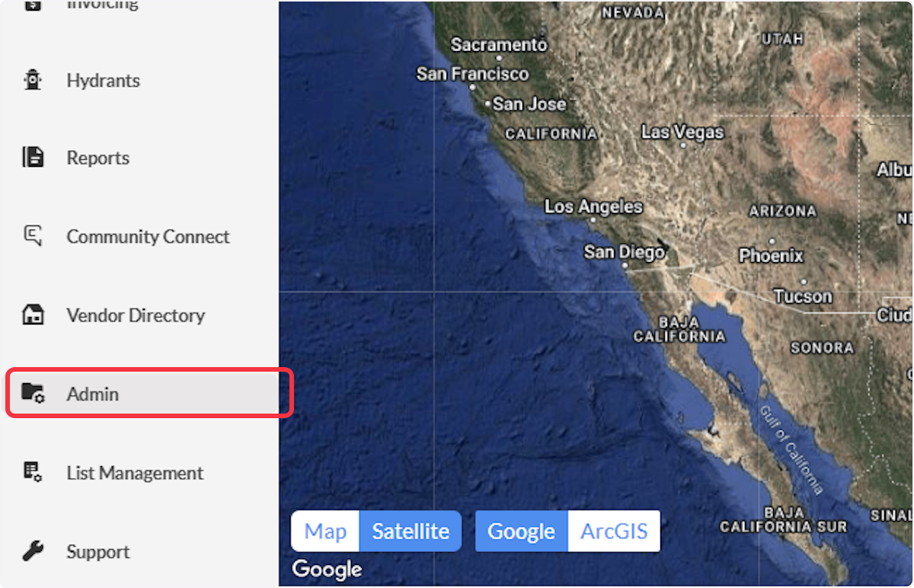Click the Admin folder-gear icon

pyautogui.click(x=33, y=393)
